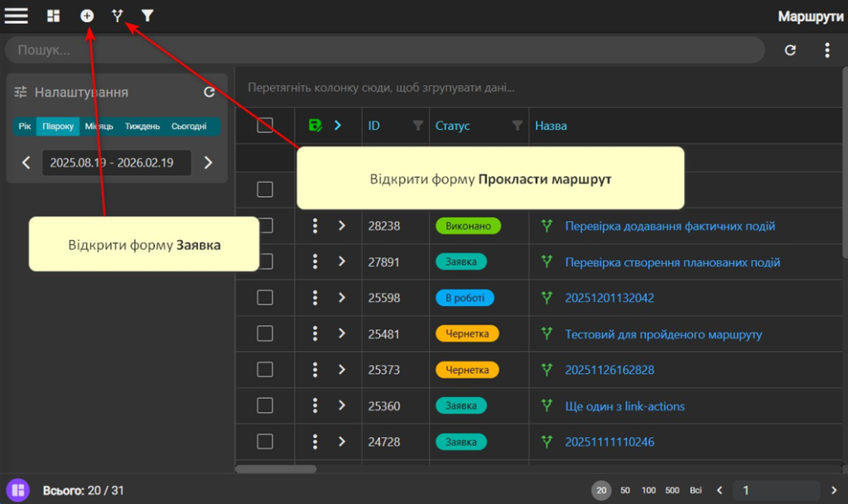The height and width of the screenshot is (504, 848).
Task: Expand row 27891 details
Action: (341, 262)
